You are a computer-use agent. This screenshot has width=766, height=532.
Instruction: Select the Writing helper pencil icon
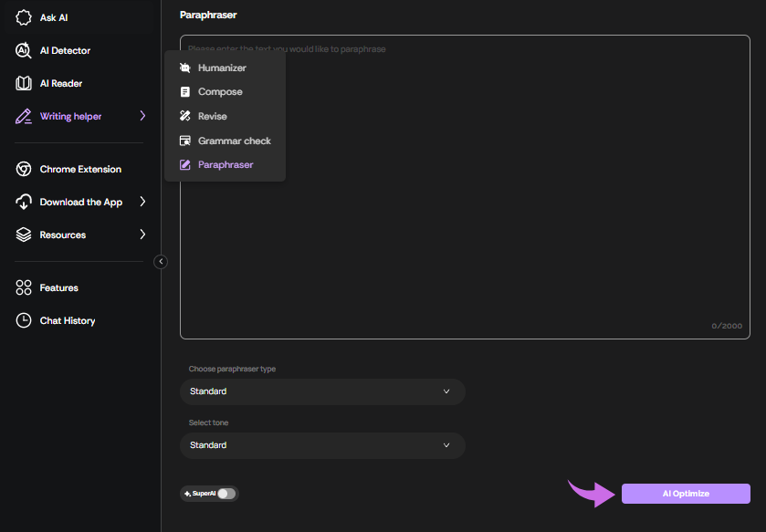(23, 116)
